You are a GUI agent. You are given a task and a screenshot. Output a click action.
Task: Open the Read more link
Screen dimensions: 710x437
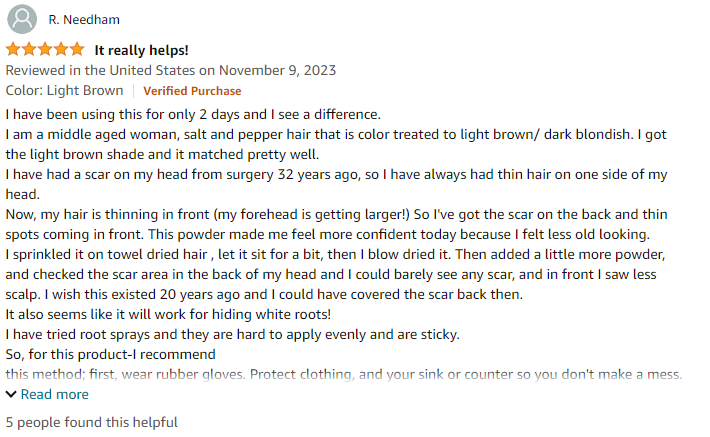(54, 394)
